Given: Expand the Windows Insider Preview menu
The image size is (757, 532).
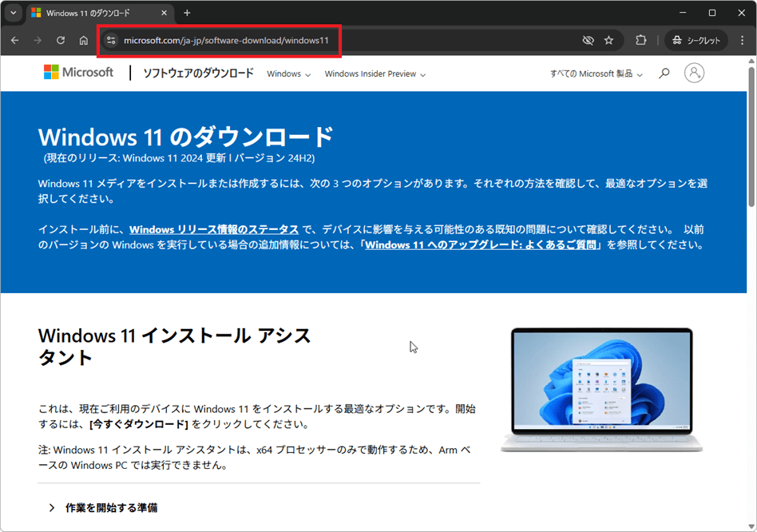Looking at the screenshot, I should 375,74.
